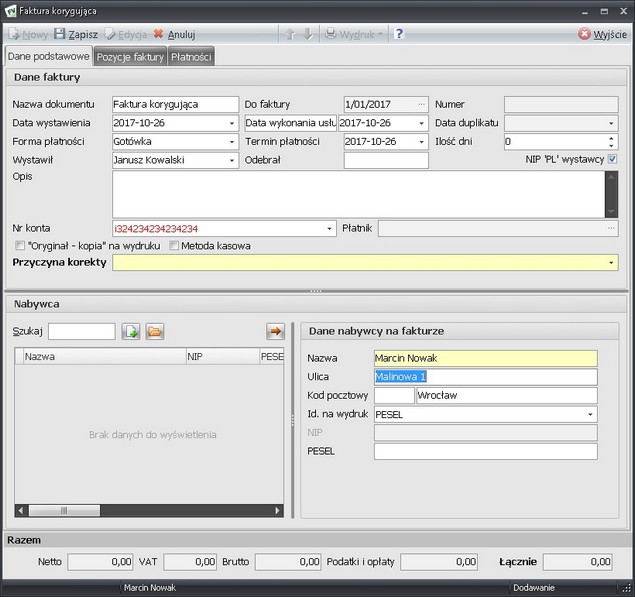Click the Nazwa column header

100,355
